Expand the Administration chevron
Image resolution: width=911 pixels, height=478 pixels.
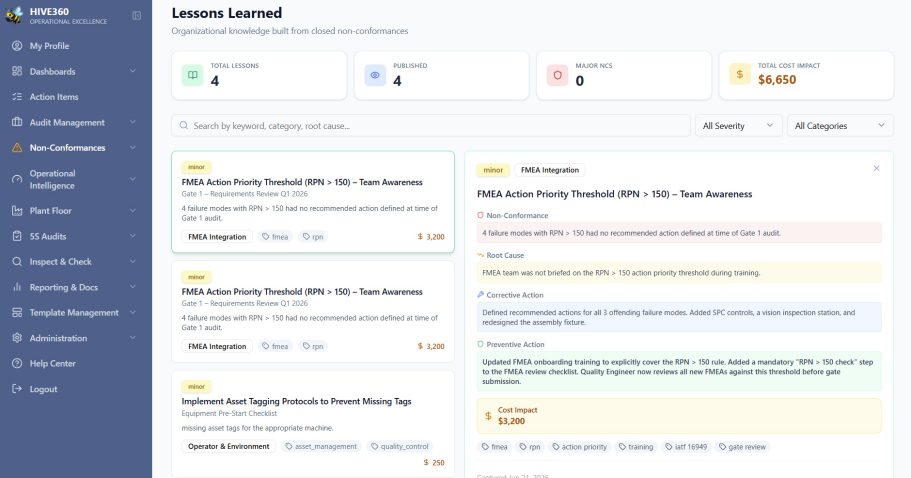coord(132,337)
